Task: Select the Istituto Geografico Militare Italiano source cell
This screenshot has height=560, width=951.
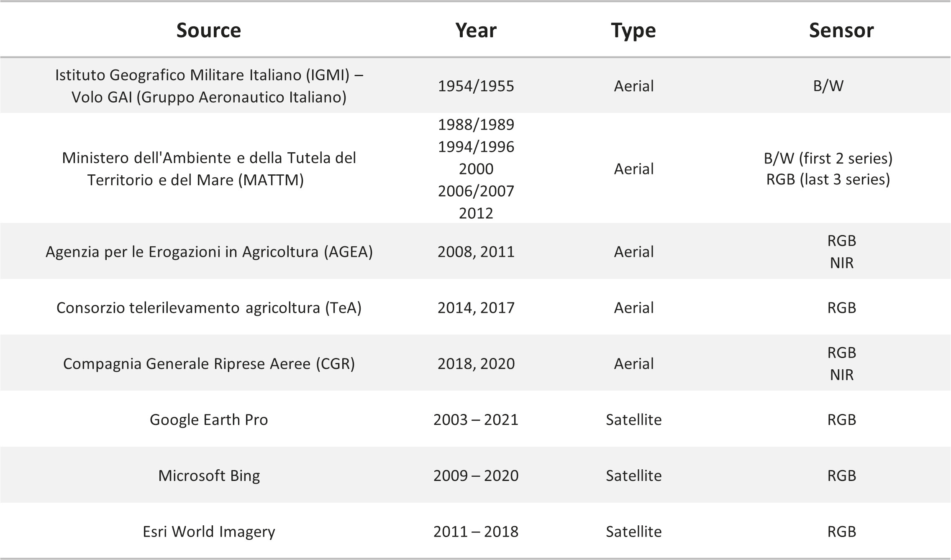Action: click(x=209, y=86)
